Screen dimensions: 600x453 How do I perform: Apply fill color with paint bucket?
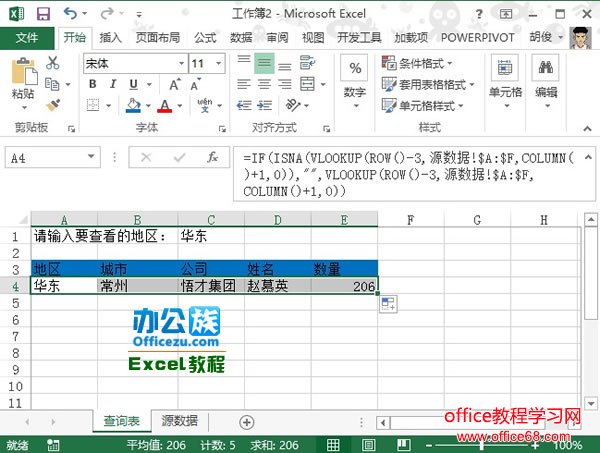(x=133, y=105)
